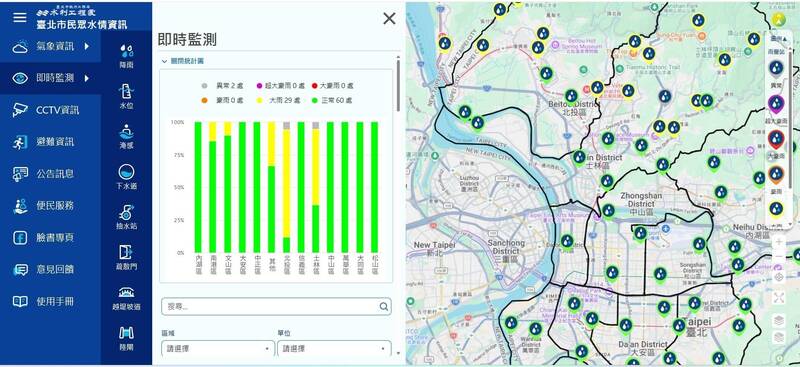
Task: Click the yellow segment of the 士林區 bar
Action: (x=316, y=166)
